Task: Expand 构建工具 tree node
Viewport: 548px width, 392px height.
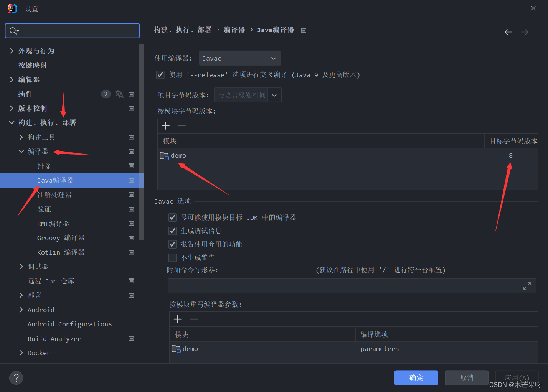Action: pyautogui.click(x=21, y=137)
